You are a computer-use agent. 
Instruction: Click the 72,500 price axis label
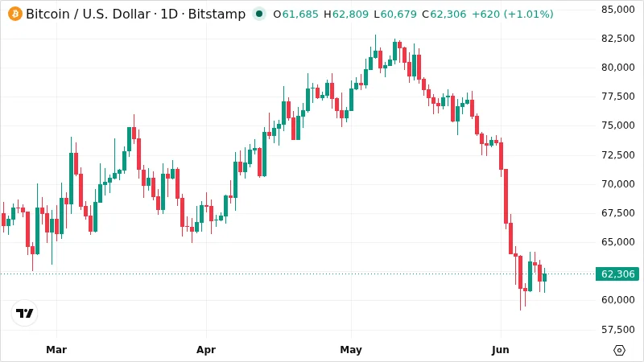click(617, 155)
